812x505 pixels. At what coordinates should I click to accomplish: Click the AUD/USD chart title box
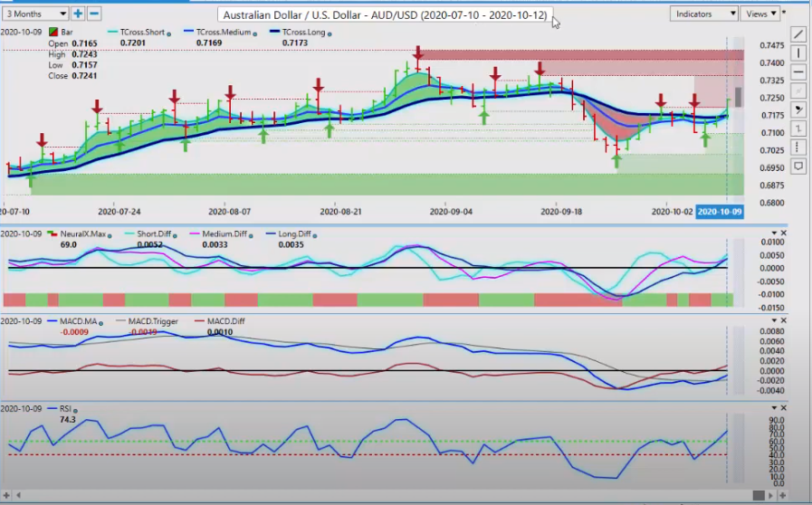point(385,15)
